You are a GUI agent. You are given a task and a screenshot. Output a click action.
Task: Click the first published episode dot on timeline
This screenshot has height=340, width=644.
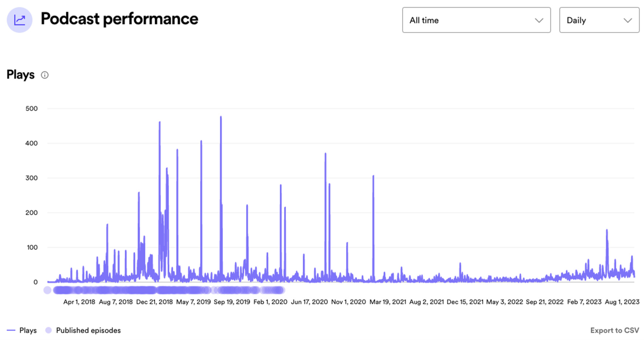click(47, 290)
